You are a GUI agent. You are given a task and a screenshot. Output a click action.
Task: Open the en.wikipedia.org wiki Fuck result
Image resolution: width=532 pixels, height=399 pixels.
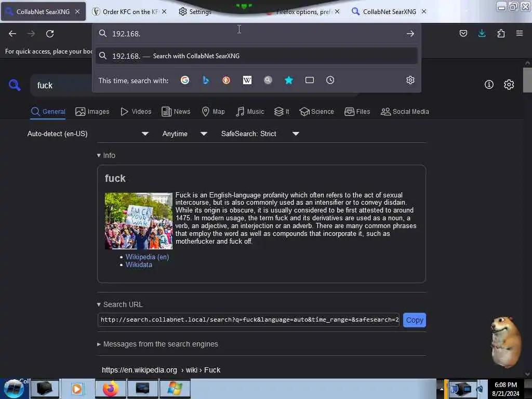161,370
